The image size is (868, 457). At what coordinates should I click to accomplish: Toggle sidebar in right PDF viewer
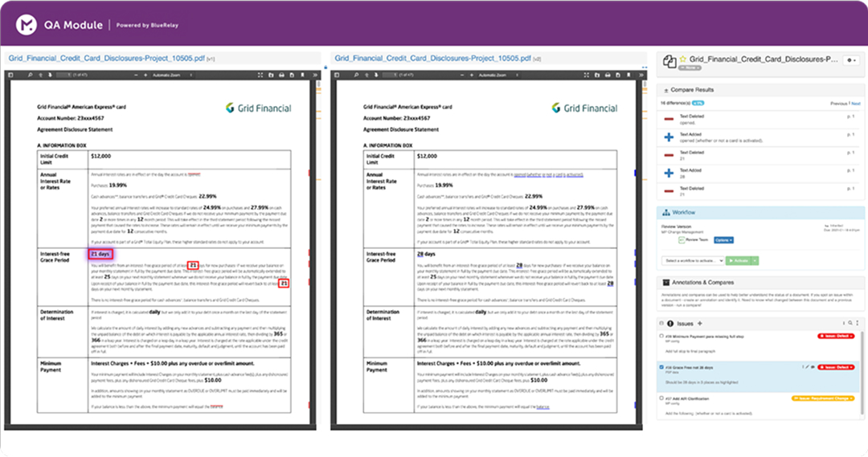pyautogui.click(x=337, y=75)
